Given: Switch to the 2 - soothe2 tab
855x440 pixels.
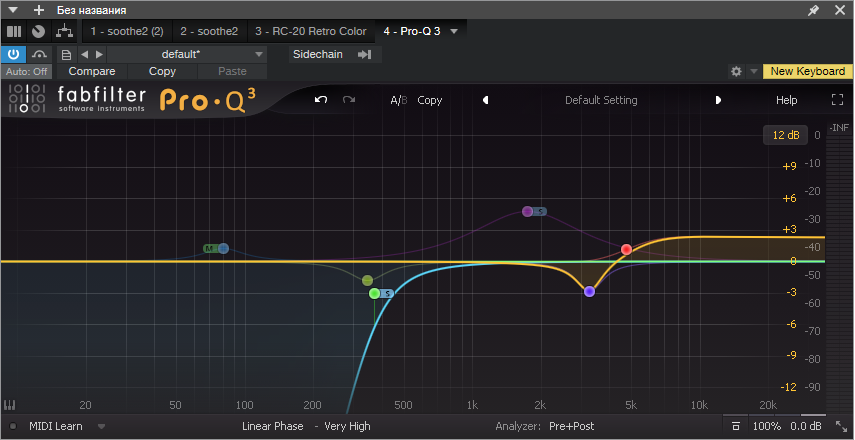Looking at the screenshot, I should point(209,31).
